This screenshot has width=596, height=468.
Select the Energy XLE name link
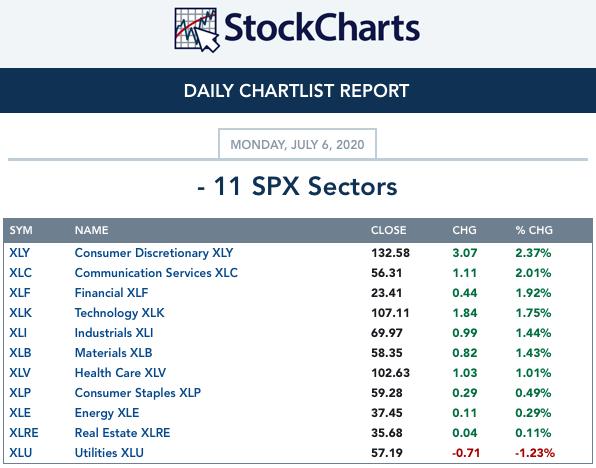click(x=107, y=413)
